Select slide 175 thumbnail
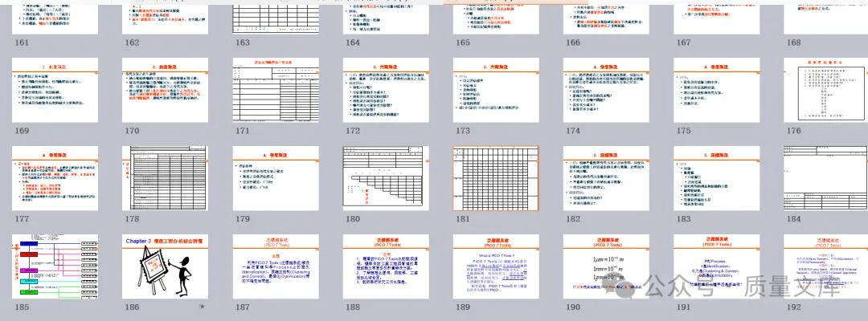This screenshot has height=321, width=868. 716,90
